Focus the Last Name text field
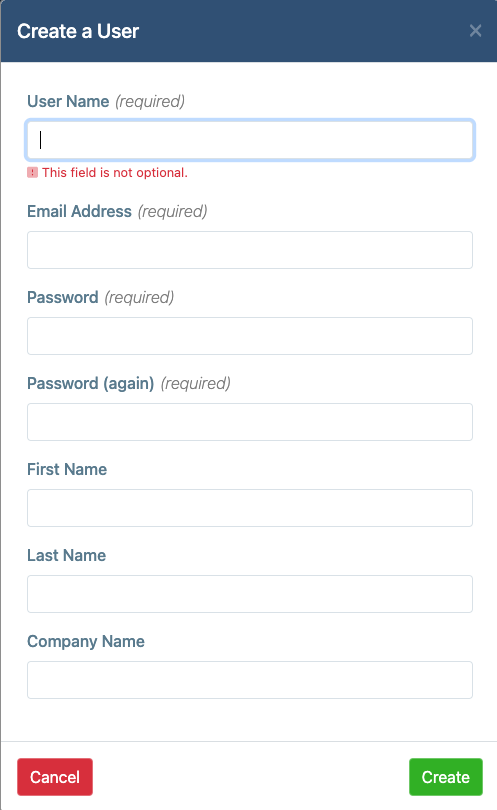 [x=250, y=594]
